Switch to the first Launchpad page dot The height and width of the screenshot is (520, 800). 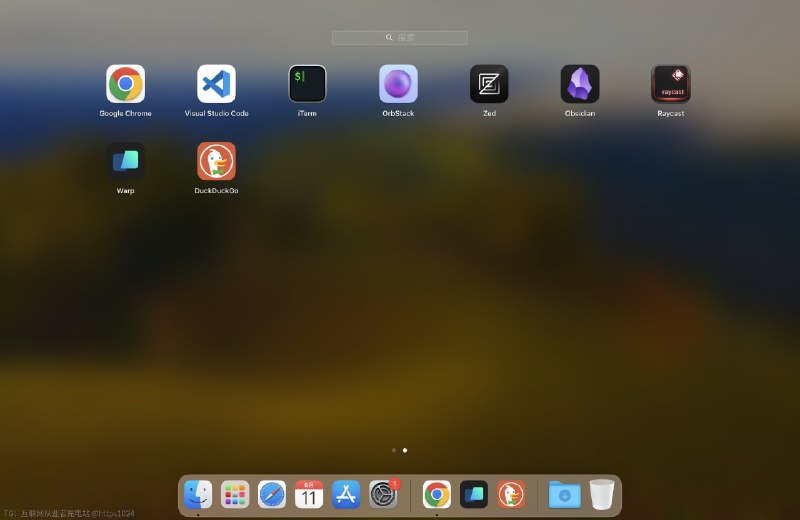coord(394,450)
